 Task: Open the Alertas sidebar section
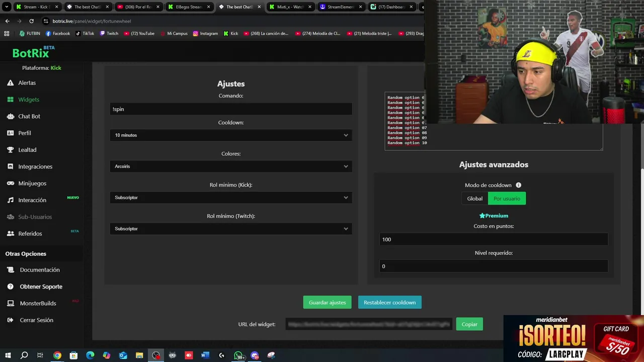click(x=27, y=82)
